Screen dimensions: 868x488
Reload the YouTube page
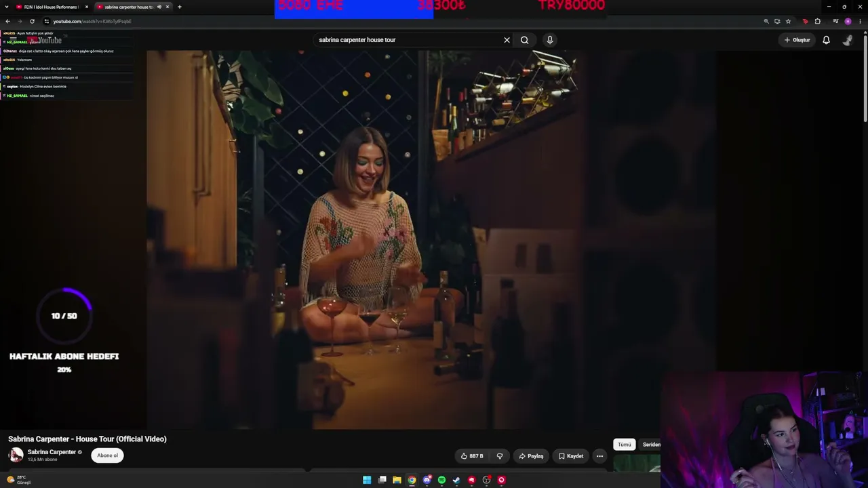tap(32, 21)
